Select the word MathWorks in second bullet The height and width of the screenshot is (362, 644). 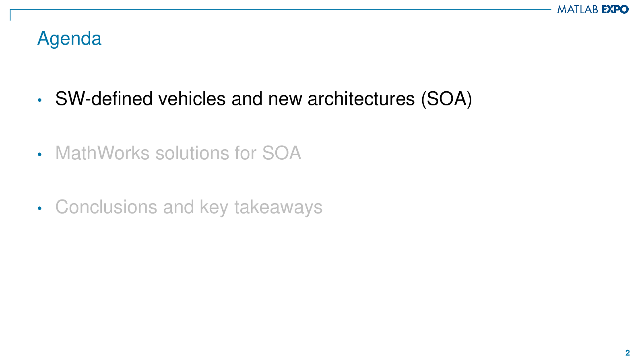[102, 153]
